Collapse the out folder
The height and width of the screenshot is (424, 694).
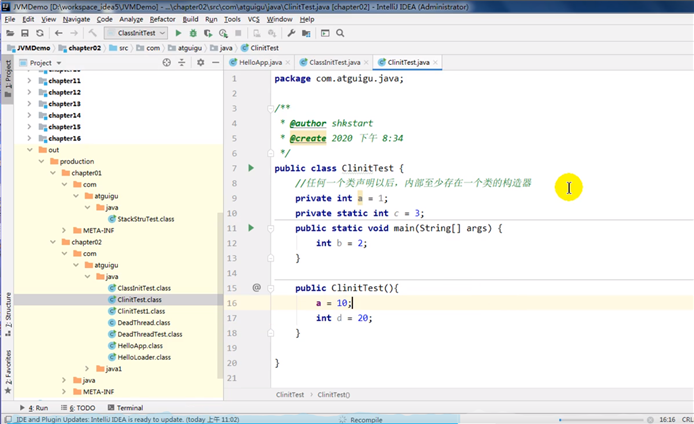[x=29, y=150]
